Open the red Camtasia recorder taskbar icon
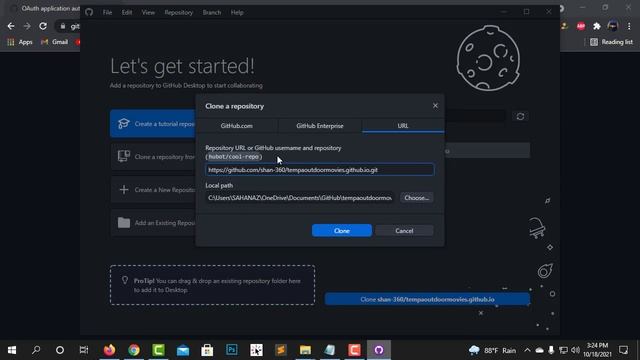The height and width of the screenshot is (360, 640). click(354, 350)
